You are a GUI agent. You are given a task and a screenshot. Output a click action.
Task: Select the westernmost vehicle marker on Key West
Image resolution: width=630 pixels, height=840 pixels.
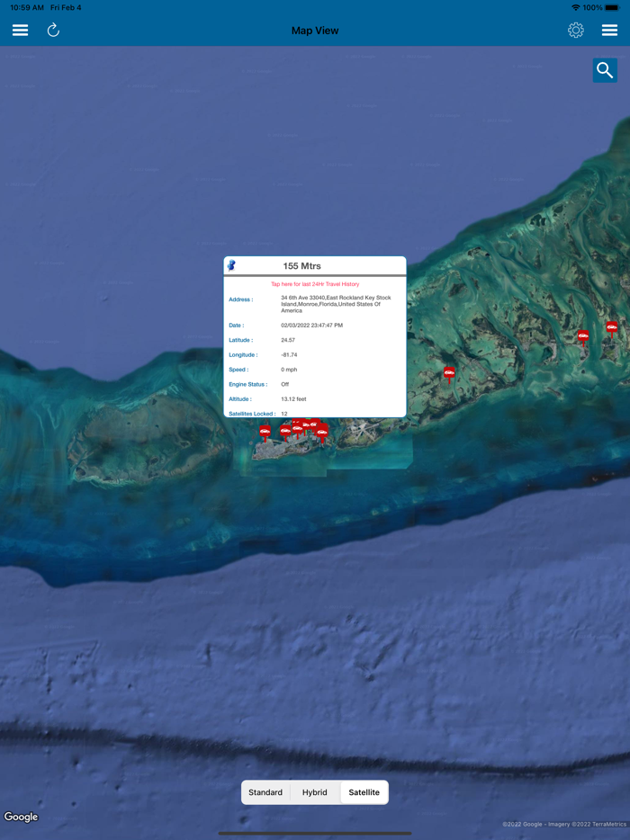(x=265, y=433)
